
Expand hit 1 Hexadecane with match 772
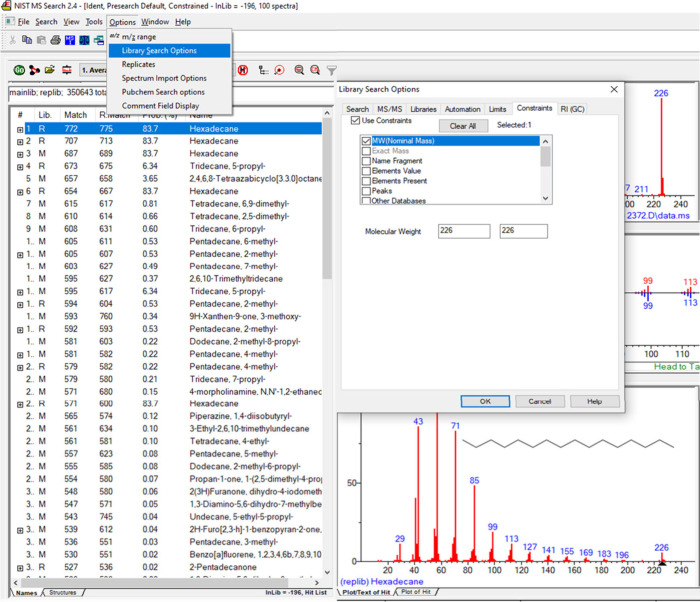pyautogui.click(x=20, y=130)
